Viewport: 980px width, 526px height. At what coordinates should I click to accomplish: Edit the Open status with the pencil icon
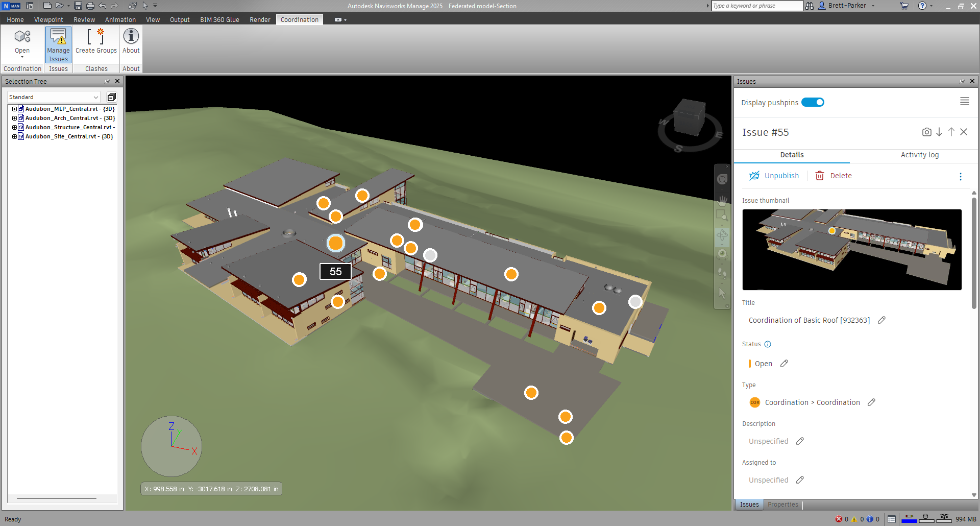[784, 364]
